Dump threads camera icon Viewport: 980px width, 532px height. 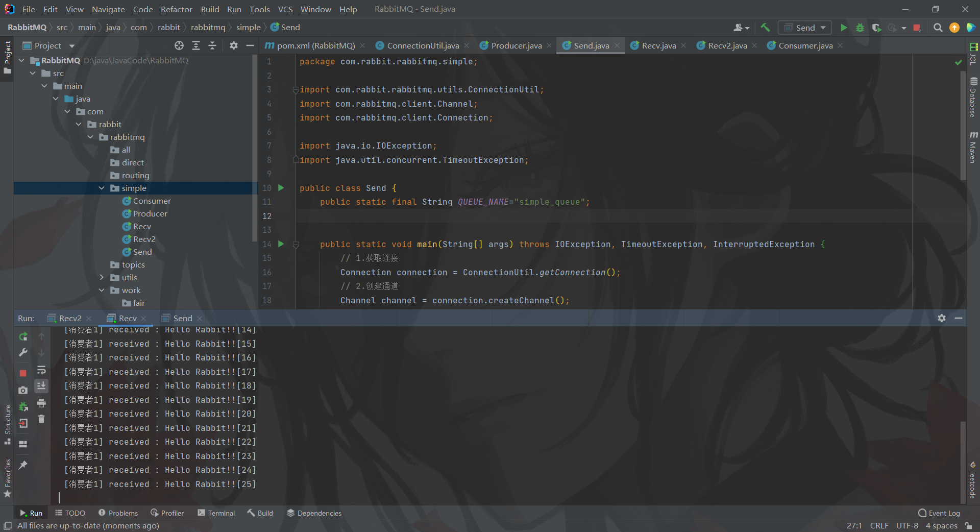coord(23,390)
